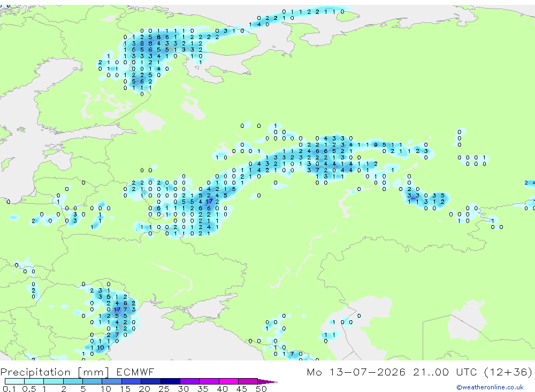
Task: Select the 5–10 mm legend color box
Action: point(92,381)
